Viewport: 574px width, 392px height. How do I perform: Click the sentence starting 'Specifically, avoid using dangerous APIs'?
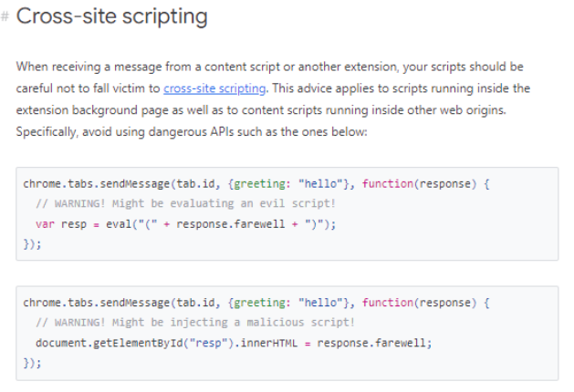192,131
